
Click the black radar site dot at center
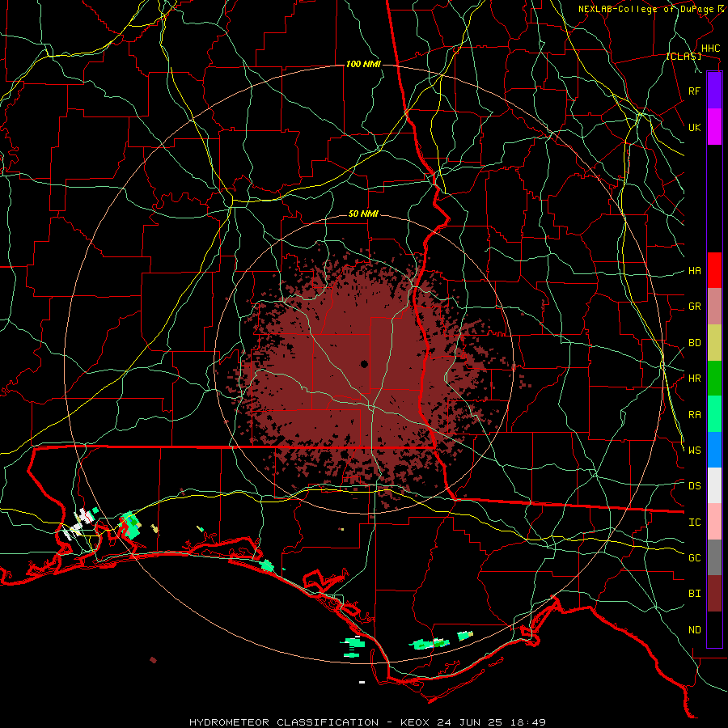click(x=364, y=364)
